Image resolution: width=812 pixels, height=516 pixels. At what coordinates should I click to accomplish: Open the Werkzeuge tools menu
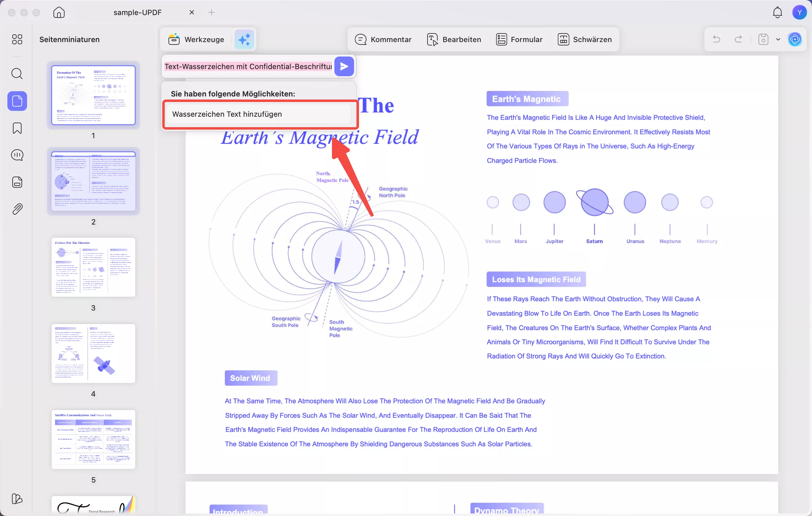[196, 39]
